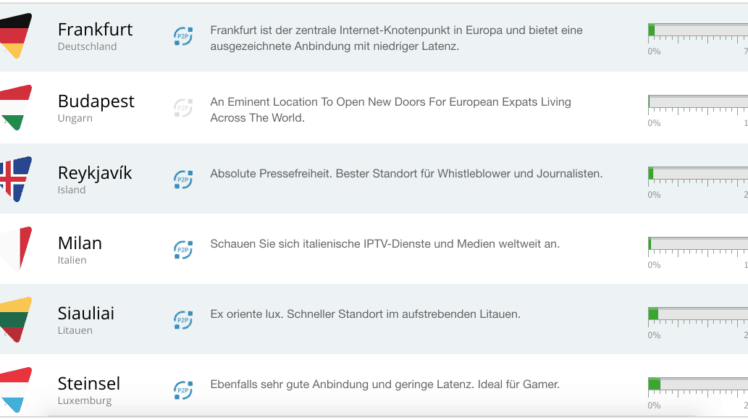This screenshot has width=748, height=420.
Task: Click the Luxembourg flag next to Steinsel
Action: click(x=16, y=389)
